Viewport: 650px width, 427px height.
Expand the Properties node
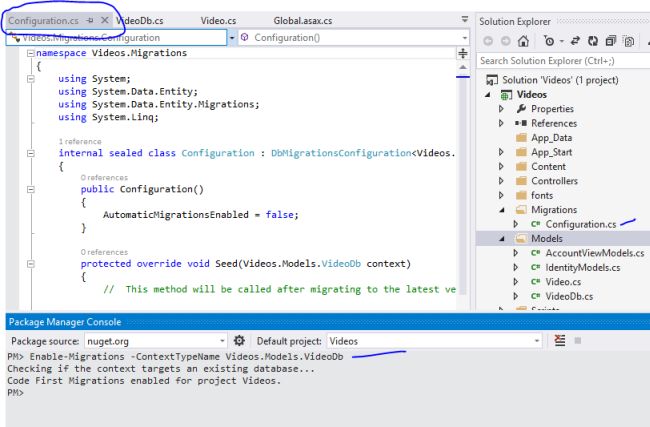(501, 109)
